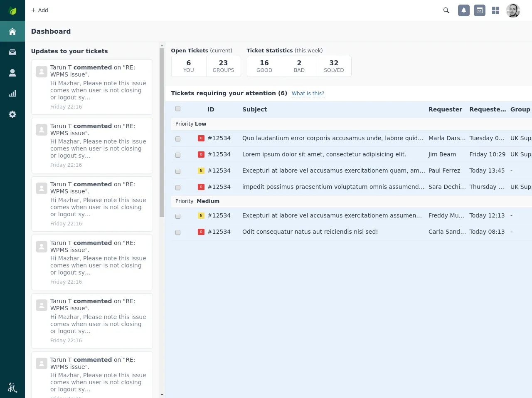
Task: Select checkbox for Carla Sand's ticket
Action: pos(178,232)
